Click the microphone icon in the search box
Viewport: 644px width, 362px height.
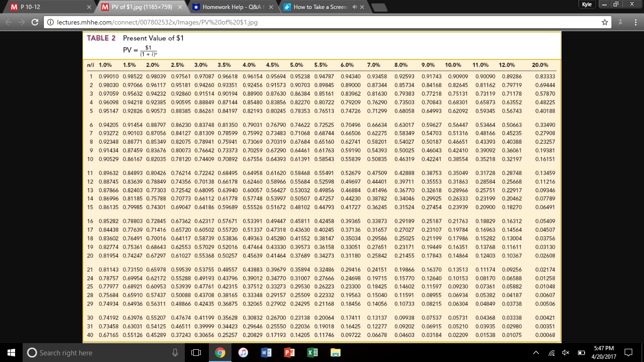[174, 353]
